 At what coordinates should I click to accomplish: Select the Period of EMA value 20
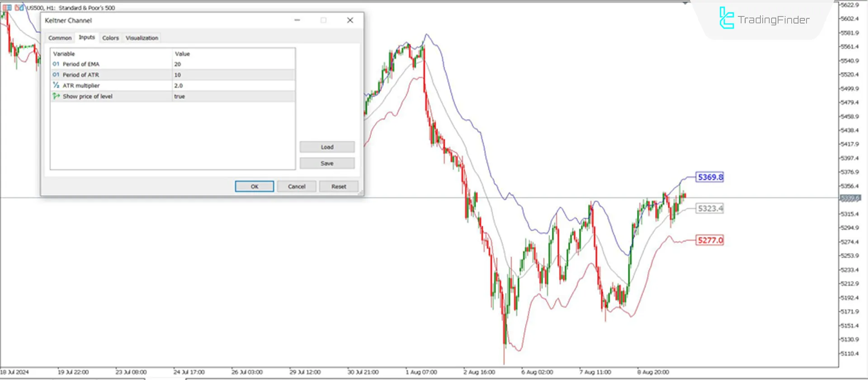point(178,64)
